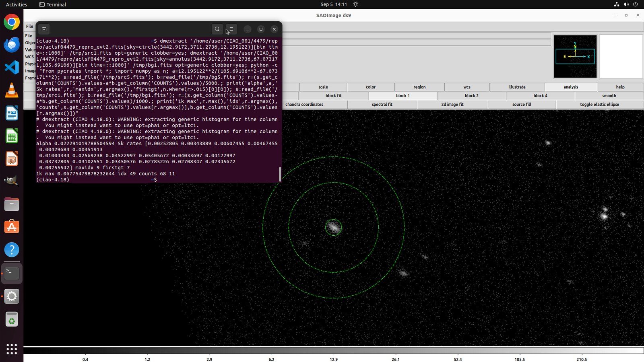Screen dimensions: 644x362
Task: Open the terminal hamburger menu
Action: pos(231,29)
